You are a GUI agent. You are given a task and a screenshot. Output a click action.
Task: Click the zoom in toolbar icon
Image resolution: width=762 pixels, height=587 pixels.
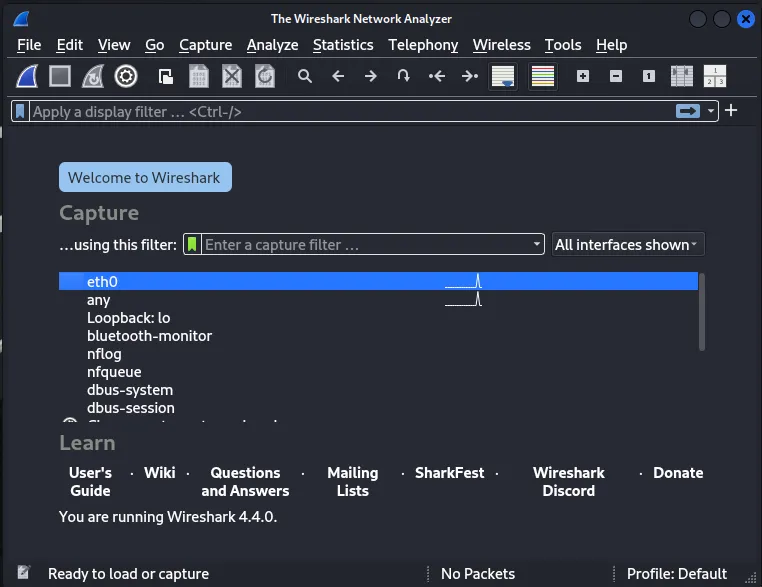click(x=583, y=76)
